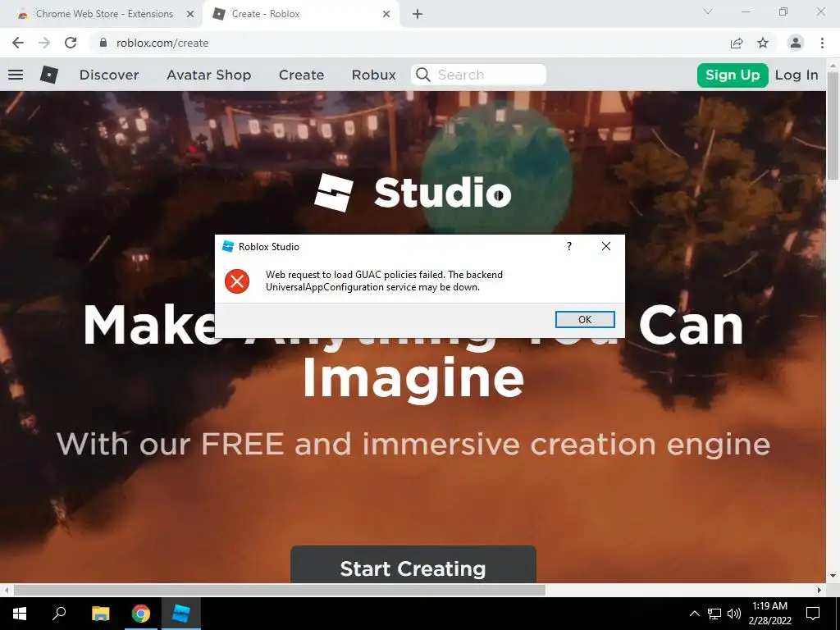
Task: Click the red error icon in dialog
Action: pos(237,281)
